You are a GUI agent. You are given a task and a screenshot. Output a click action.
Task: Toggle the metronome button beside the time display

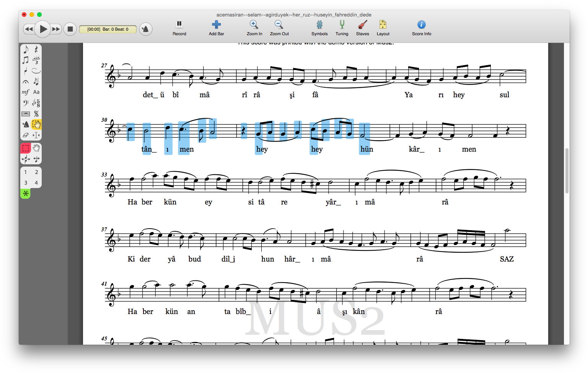pos(145,29)
